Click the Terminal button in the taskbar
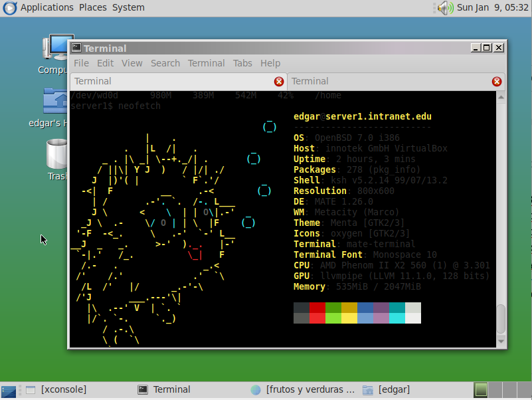Screen dimensions: 532x400 click(164, 390)
